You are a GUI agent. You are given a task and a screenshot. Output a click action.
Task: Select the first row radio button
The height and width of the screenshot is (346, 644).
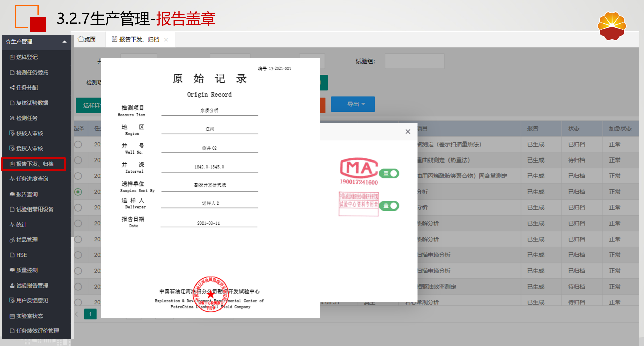click(x=78, y=145)
